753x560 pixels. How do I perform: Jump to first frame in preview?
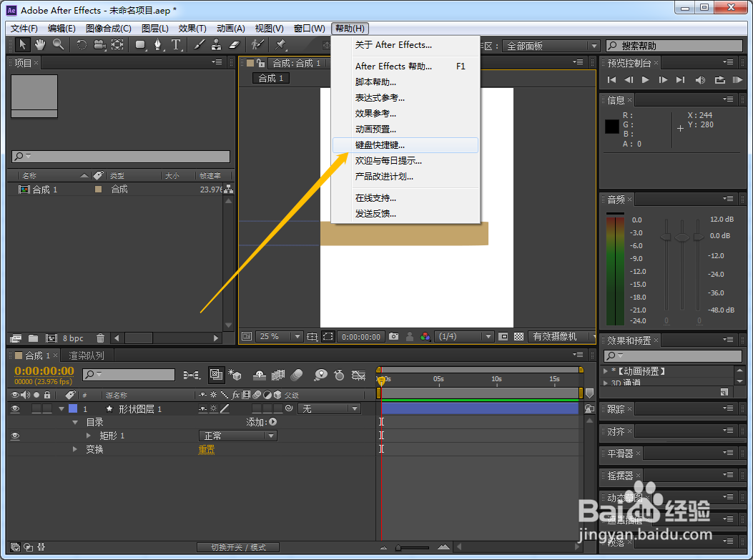pyautogui.click(x=611, y=79)
